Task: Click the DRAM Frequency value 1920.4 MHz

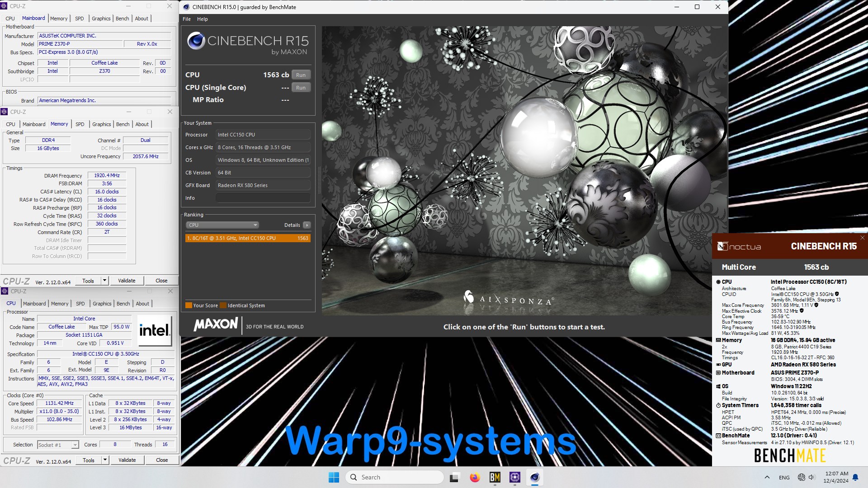Action: [x=107, y=175]
